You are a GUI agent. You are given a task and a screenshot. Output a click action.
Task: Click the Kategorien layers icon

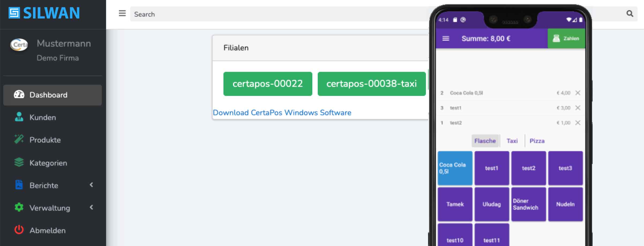pyautogui.click(x=19, y=162)
